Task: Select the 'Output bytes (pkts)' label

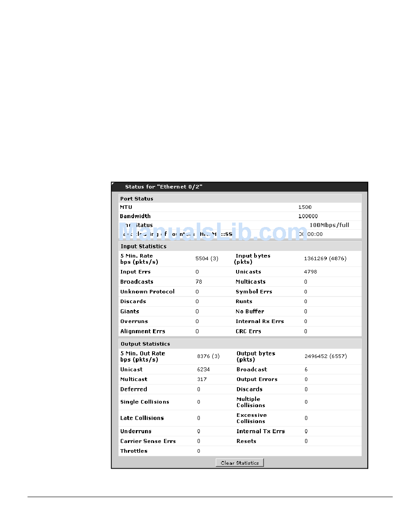Action: 256,356
